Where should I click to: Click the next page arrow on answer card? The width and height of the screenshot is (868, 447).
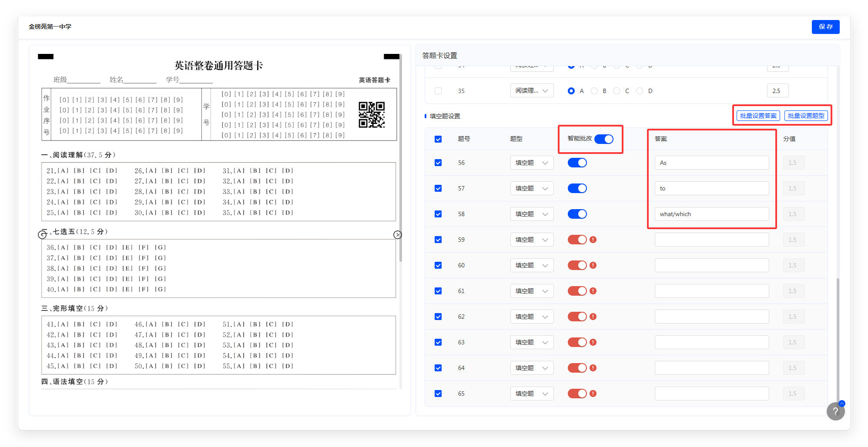coord(397,235)
